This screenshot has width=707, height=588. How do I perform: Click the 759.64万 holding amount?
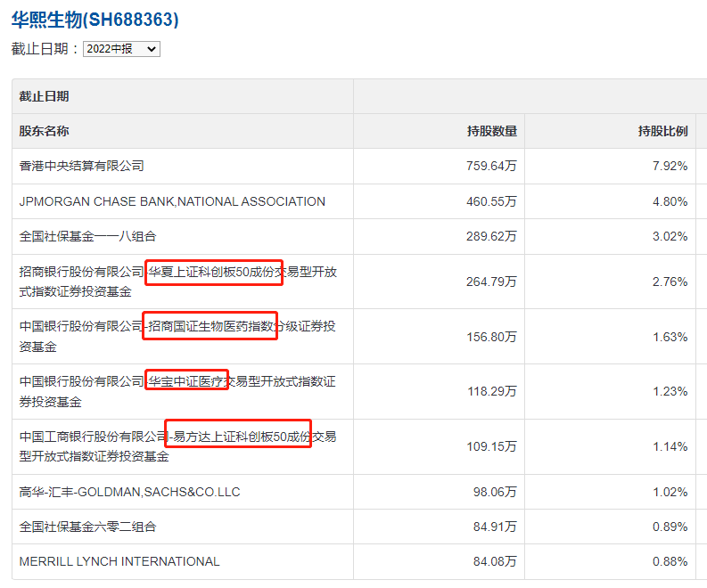491,166
